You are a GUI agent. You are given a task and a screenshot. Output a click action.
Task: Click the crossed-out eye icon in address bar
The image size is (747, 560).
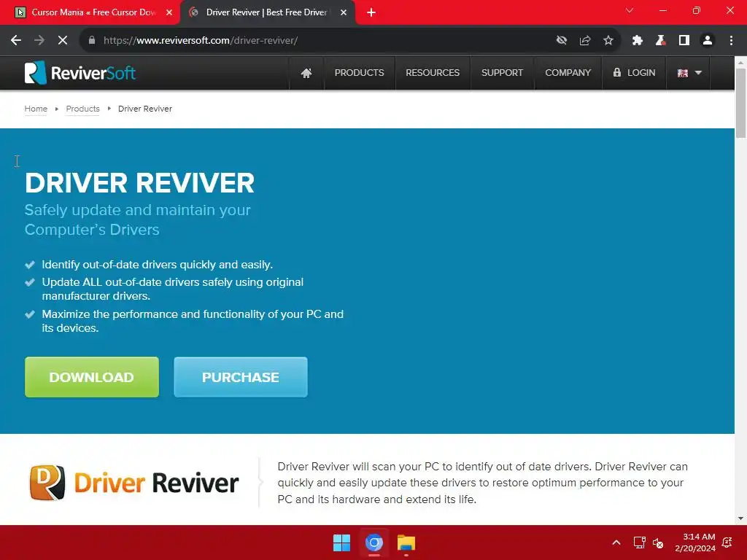pyautogui.click(x=562, y=41)
